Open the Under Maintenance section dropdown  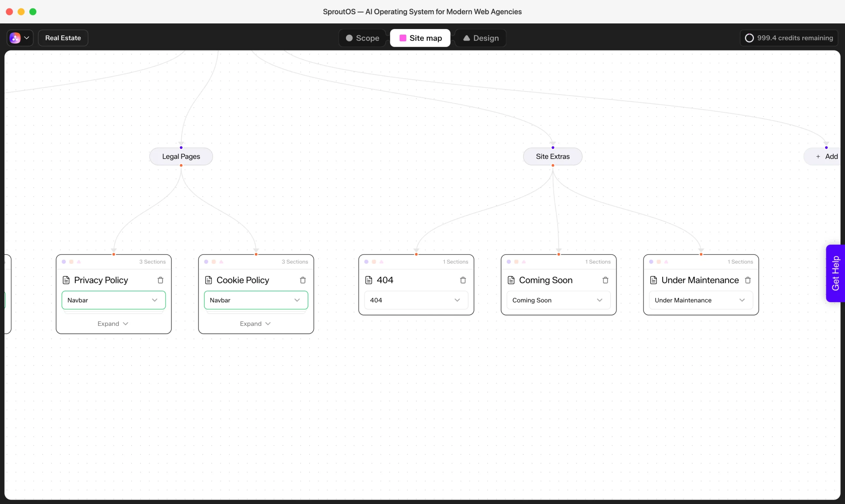pos(701,300)
